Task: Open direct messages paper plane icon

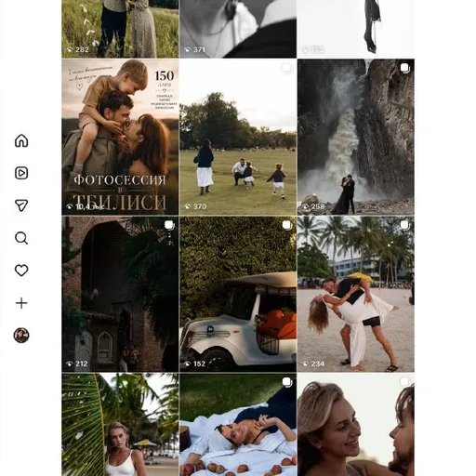Action: pyautogui.click(x=21, y=205)
